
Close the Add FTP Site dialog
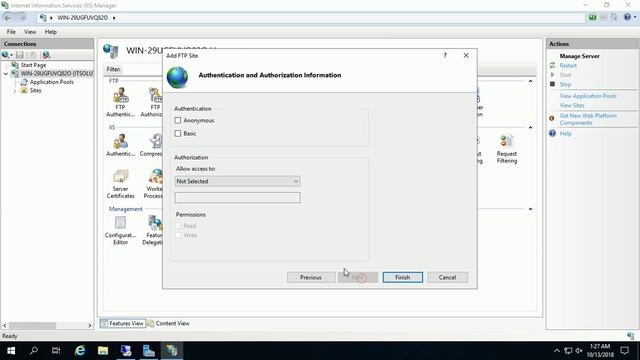click(466, 56)
